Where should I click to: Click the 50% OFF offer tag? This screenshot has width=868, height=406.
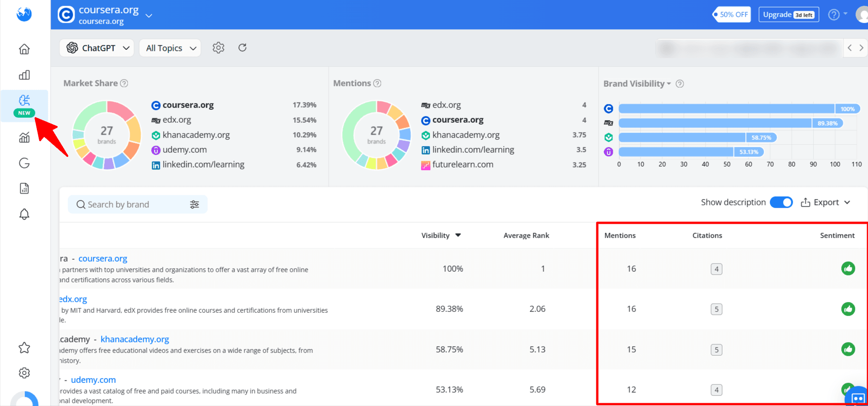tap(731, 15)
